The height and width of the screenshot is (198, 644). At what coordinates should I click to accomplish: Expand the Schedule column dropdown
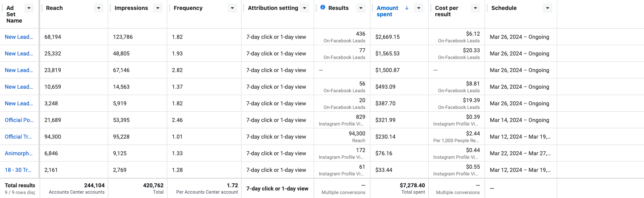tap(548, 8)
